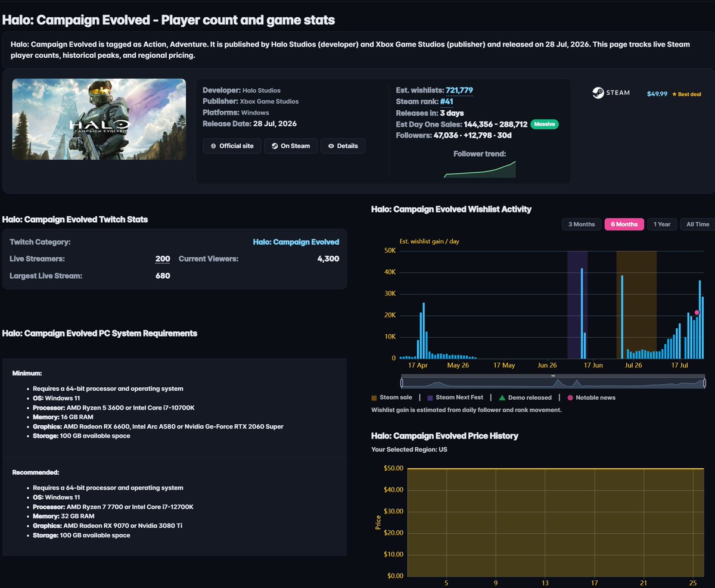This screenshot has height=588, width=715.
Task: Open the Official site button
Action: click(x=232, y=146)
